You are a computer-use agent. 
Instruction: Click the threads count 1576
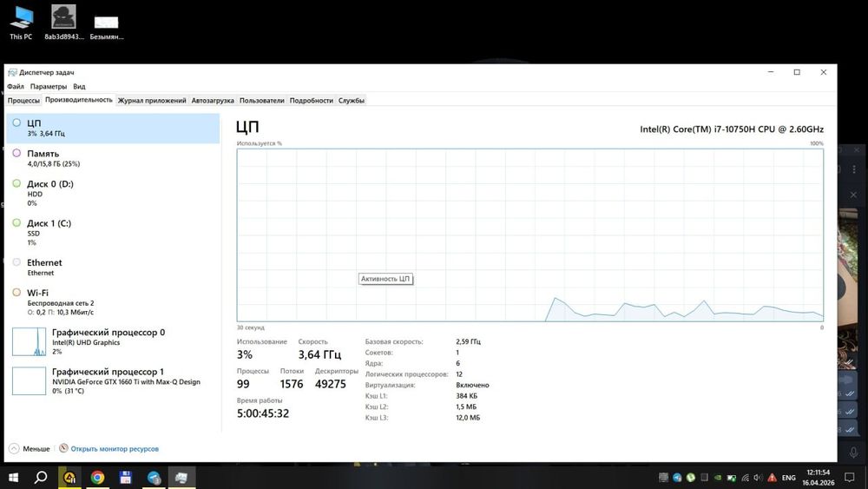pos(291,384)
